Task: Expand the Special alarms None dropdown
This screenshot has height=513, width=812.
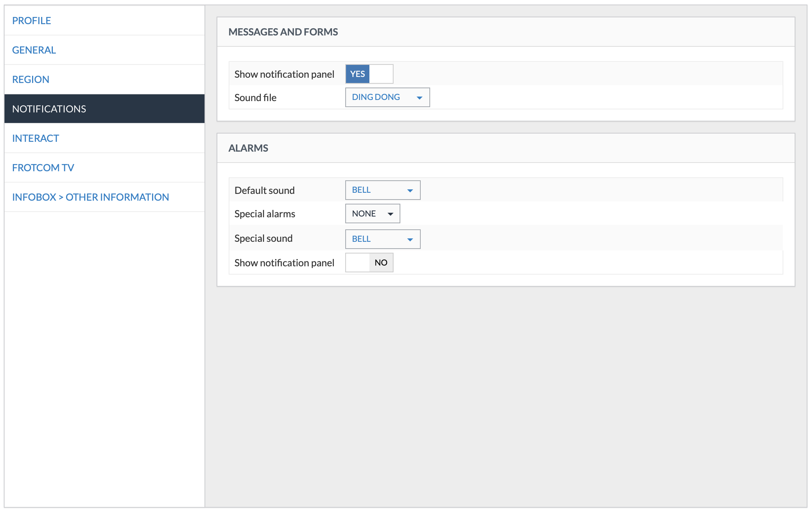Action: pos(368,213)
